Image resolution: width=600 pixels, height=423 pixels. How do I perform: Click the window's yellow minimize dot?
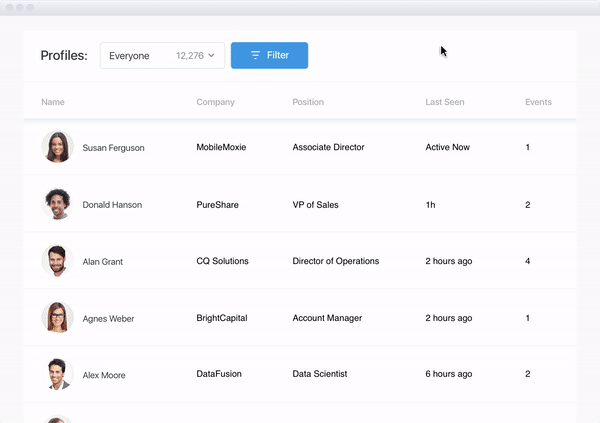(20, 7)
